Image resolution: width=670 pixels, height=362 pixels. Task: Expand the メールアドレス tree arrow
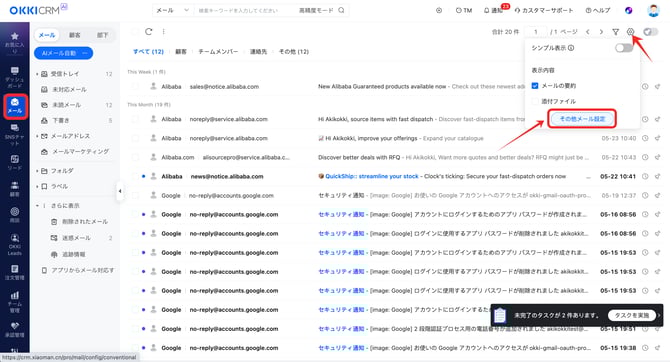(37, 136)
